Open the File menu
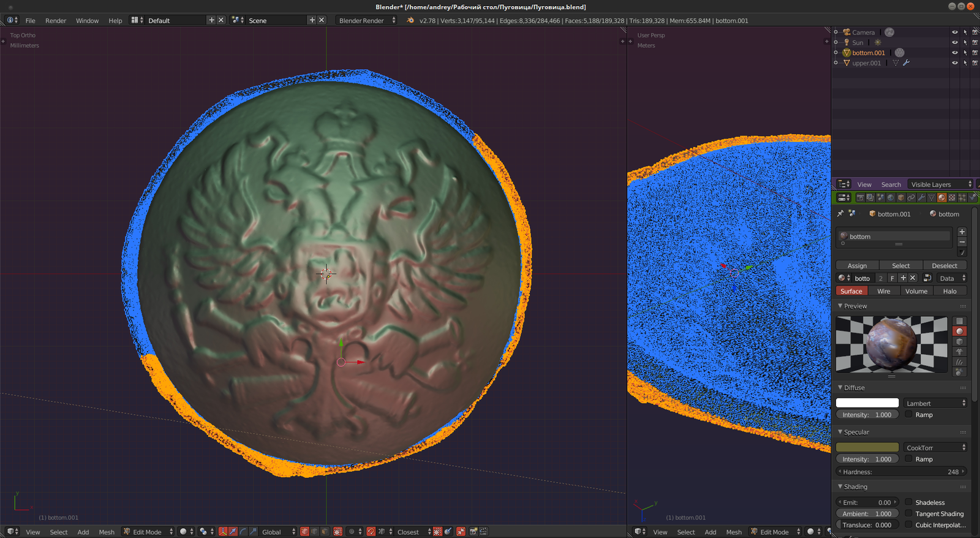Image resolution: width=980 pixels, height=538 pixels. [x=30, y=20]
